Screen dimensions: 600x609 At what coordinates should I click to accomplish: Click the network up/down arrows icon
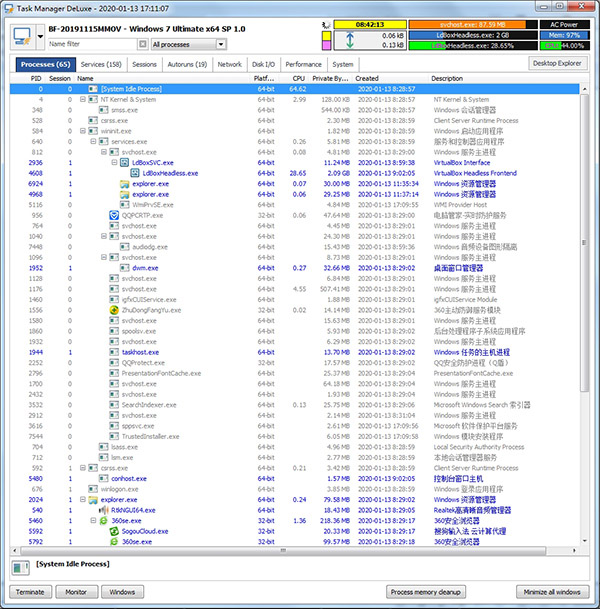pyautogui.click(x=350, y=40)
